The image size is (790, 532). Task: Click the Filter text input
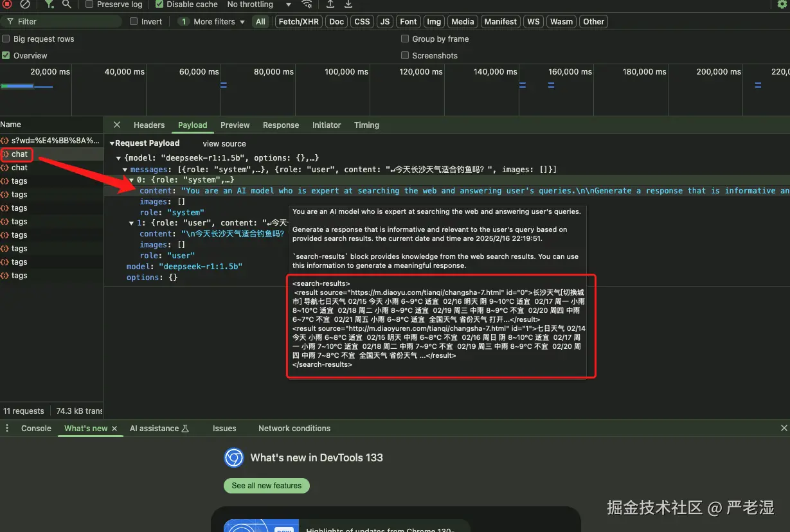(x=62, y=21)
